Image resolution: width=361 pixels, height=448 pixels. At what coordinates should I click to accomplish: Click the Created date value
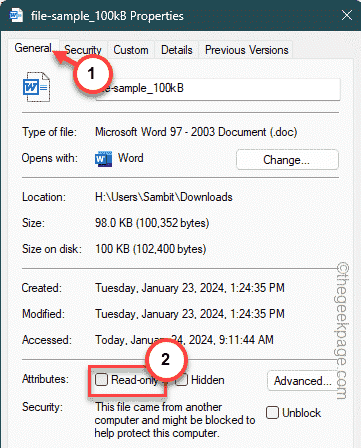pyautogui.click(x=190, y=288)
